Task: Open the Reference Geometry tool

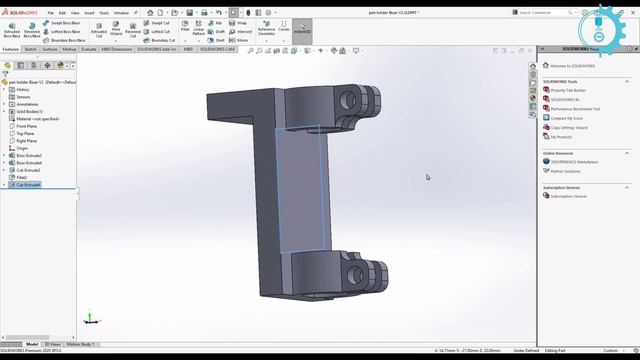Action: click(x=267, y=29)
